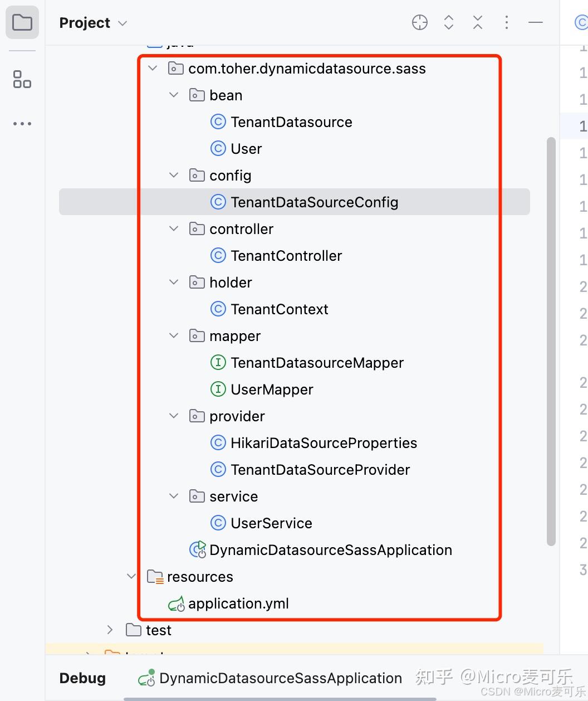The image size is (588, 701).
Task: Open the HikariDataSourceProperties class
Action: coord(324,442)
